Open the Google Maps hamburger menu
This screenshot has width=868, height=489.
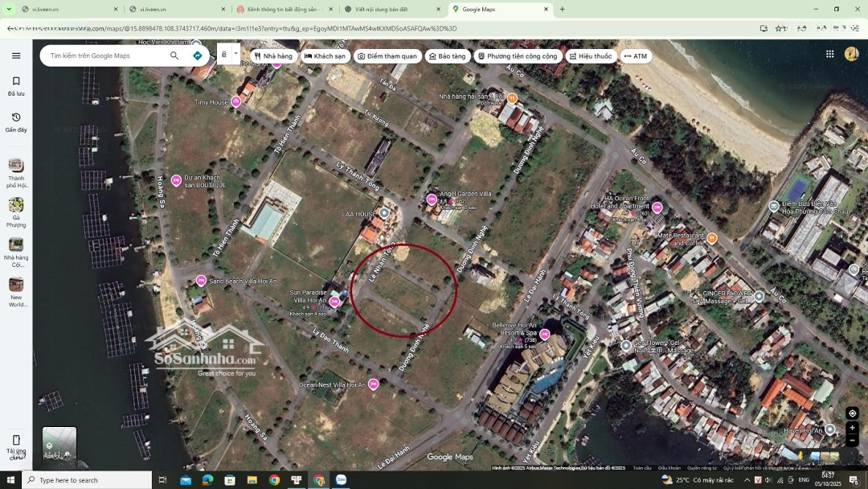(x=16, y=55)
